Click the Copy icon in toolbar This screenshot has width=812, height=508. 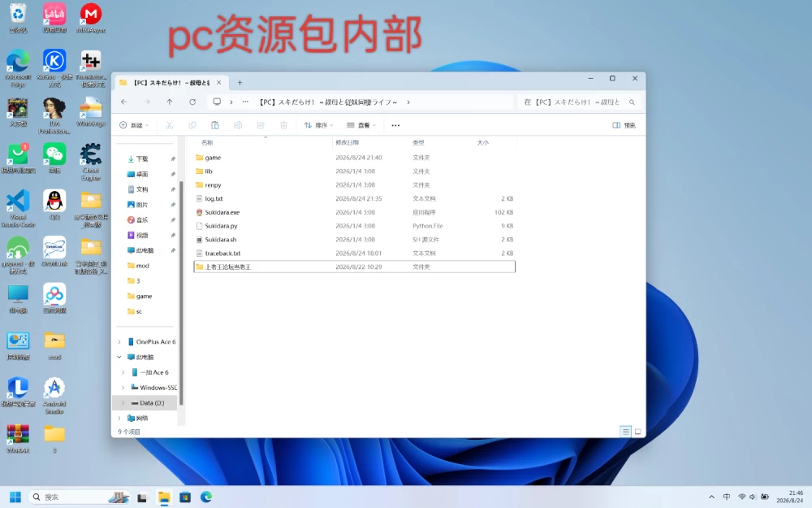pyautogui.click(x=192, y=125)
